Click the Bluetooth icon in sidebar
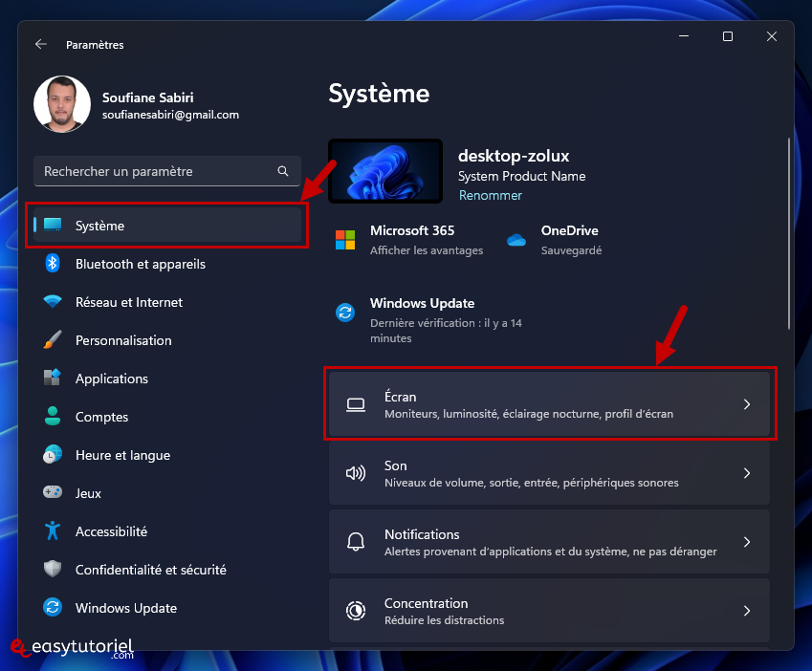 pyautogui.click(x=53, y=263)
